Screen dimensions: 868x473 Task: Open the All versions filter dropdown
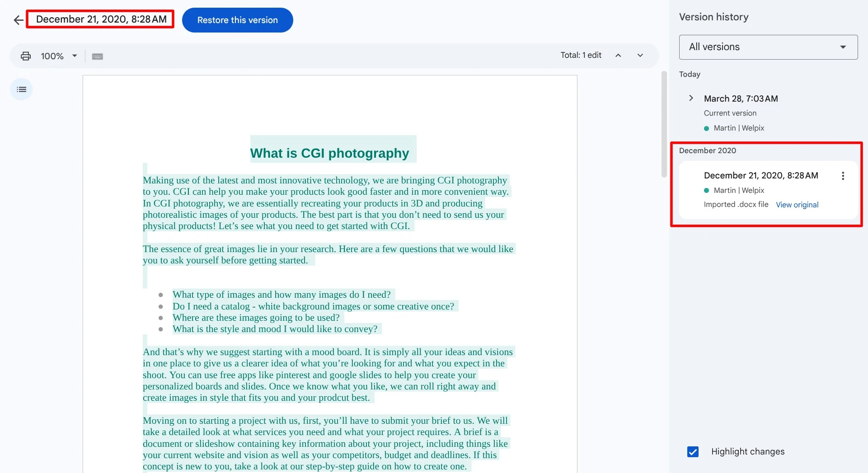[x=768, y=47]
